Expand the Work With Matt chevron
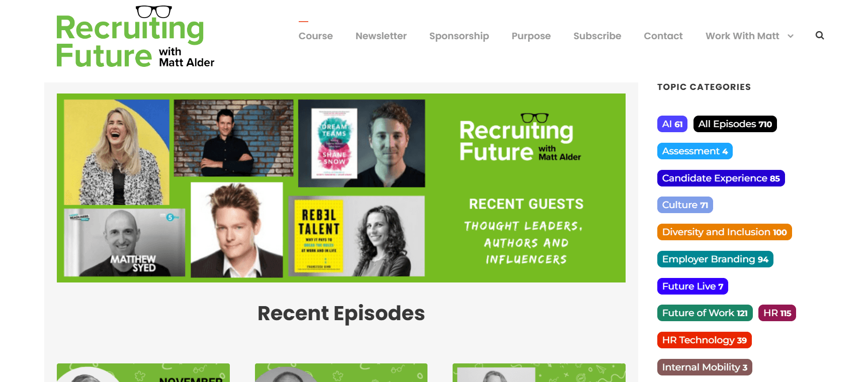The image size is (868, 382). tap(791, 36)
